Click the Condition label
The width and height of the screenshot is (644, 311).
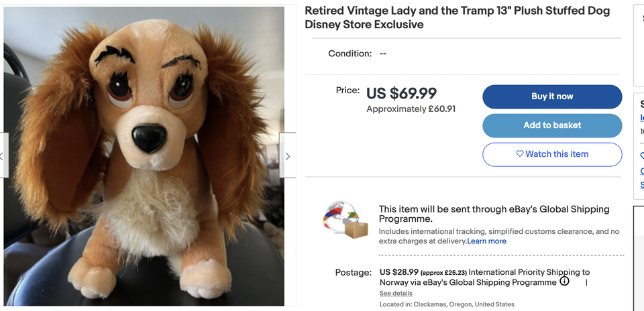[350, 54]
